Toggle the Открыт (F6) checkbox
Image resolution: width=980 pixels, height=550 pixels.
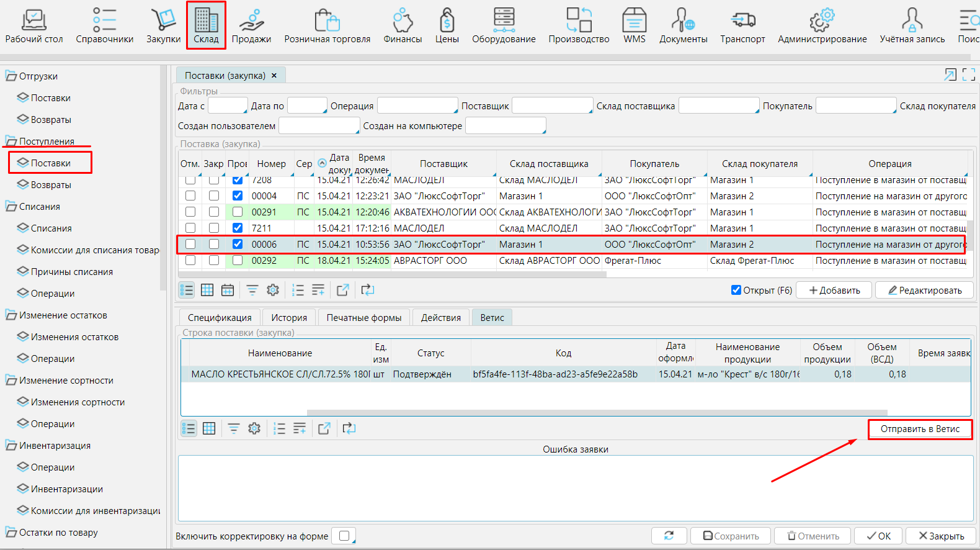736,290
